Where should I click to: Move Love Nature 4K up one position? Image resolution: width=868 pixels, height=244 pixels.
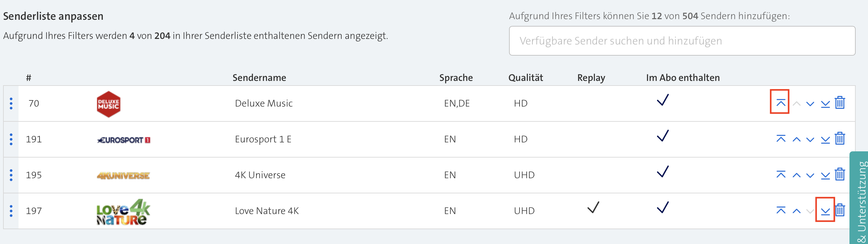(796, 211)
